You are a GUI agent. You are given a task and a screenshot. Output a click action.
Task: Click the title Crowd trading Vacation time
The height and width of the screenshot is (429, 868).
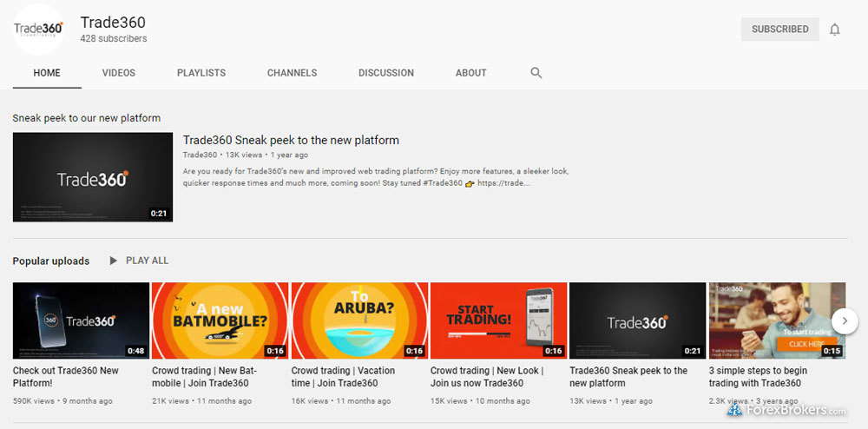tap(343, 377)
